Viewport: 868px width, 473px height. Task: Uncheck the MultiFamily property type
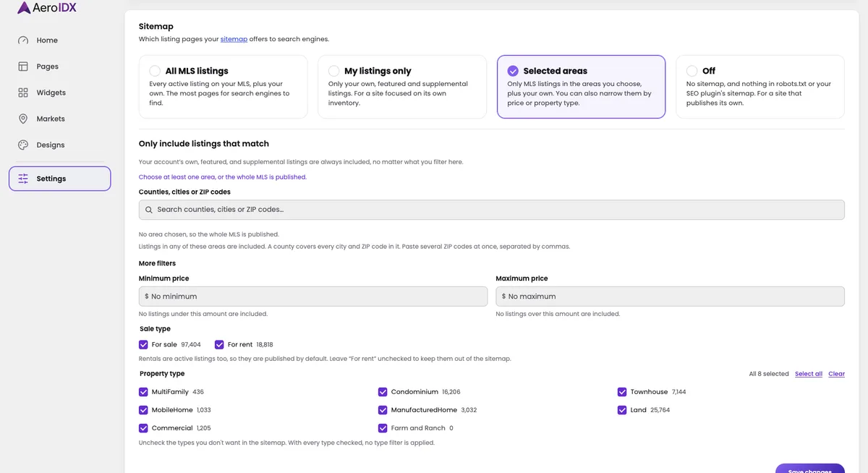pyautogui.click(x=143, y=392)
